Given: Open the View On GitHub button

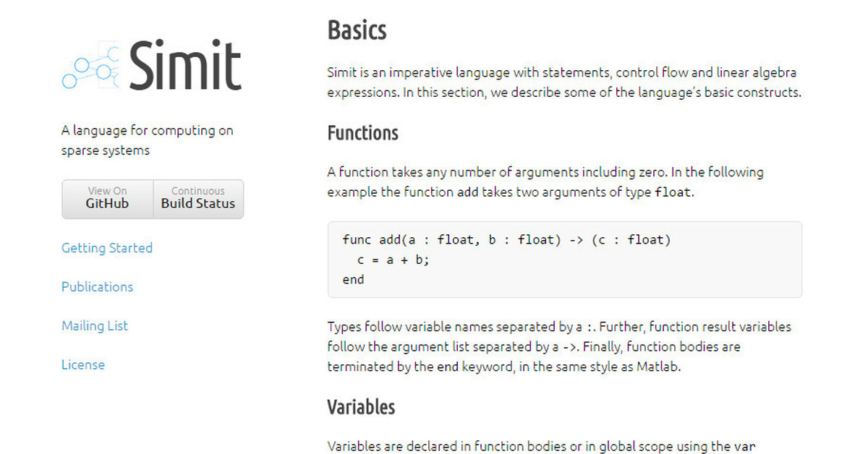Looking at the screenshot, I should 107,199.
